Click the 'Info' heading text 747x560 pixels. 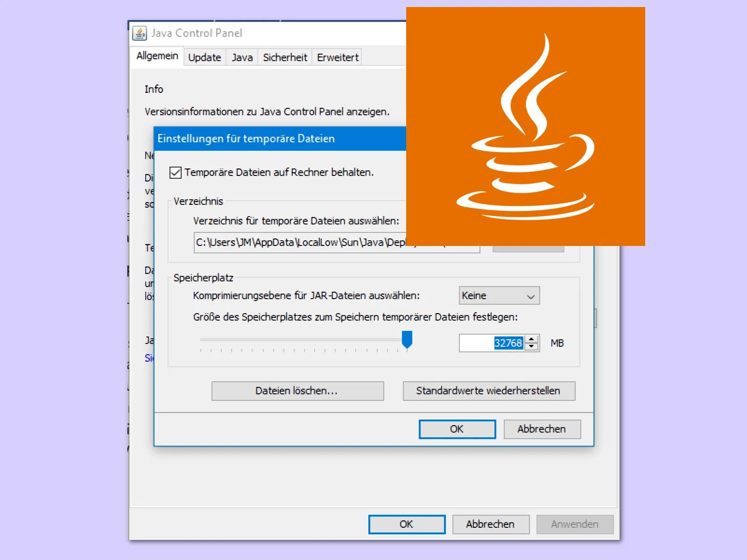[154, 89]
